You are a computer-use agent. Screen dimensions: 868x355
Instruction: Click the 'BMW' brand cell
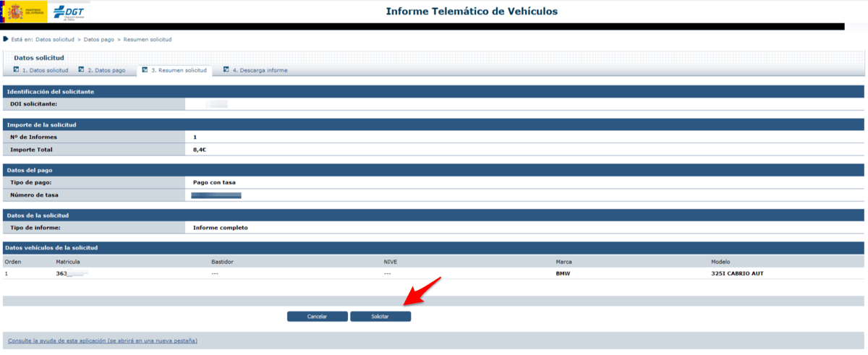[x=563, y=273]
